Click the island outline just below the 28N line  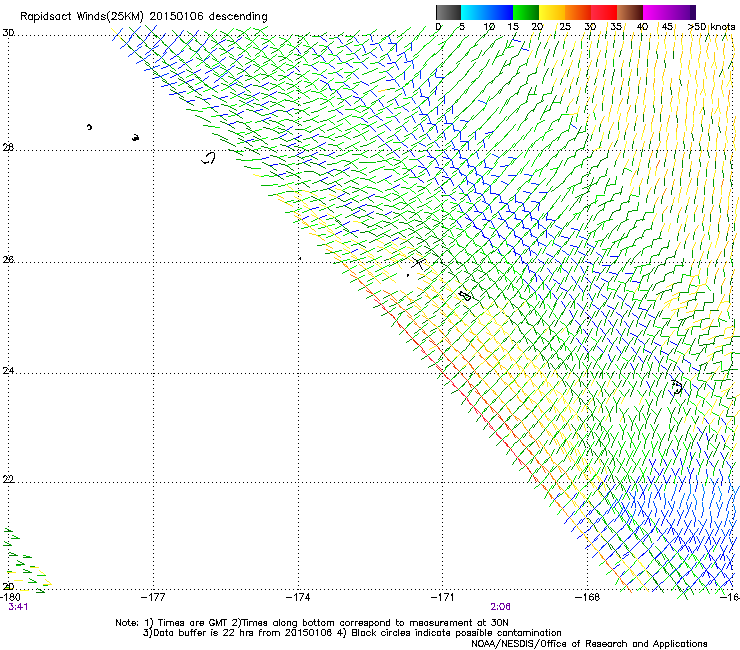click(208, 158)
